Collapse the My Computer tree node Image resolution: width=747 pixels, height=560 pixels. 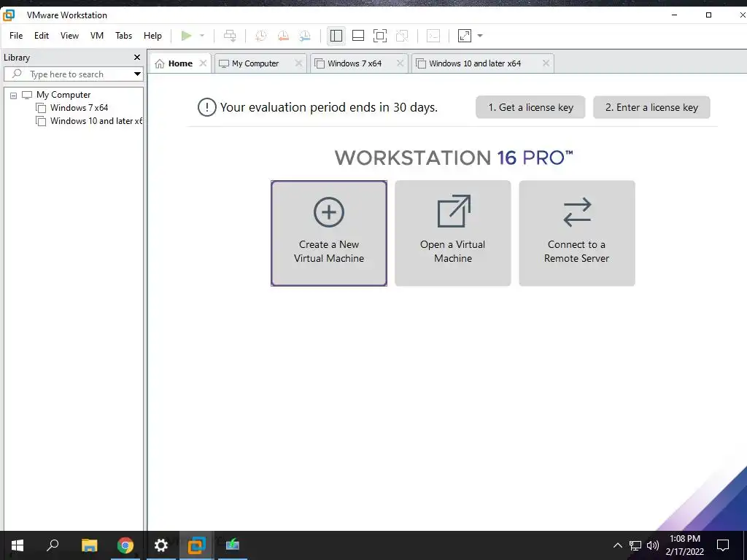13,96
